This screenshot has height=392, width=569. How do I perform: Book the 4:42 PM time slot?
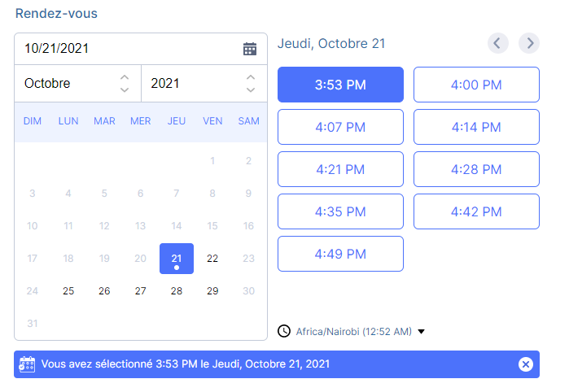click(476, 211)
